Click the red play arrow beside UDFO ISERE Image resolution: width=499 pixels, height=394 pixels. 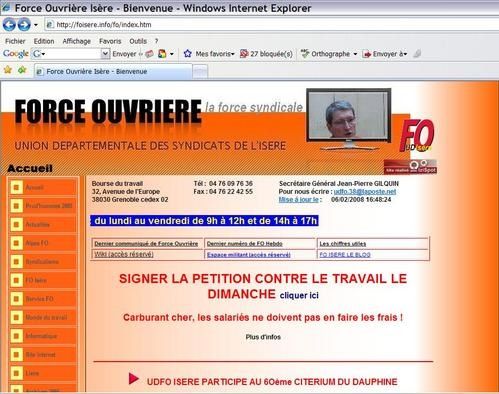tap(134, 379)
